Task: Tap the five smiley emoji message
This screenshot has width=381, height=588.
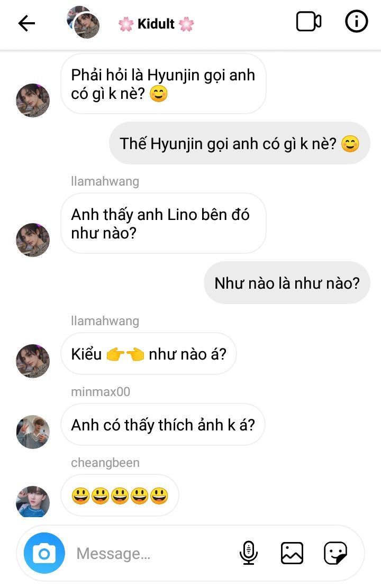Action: pyautogui.click(x=120, y=495)
